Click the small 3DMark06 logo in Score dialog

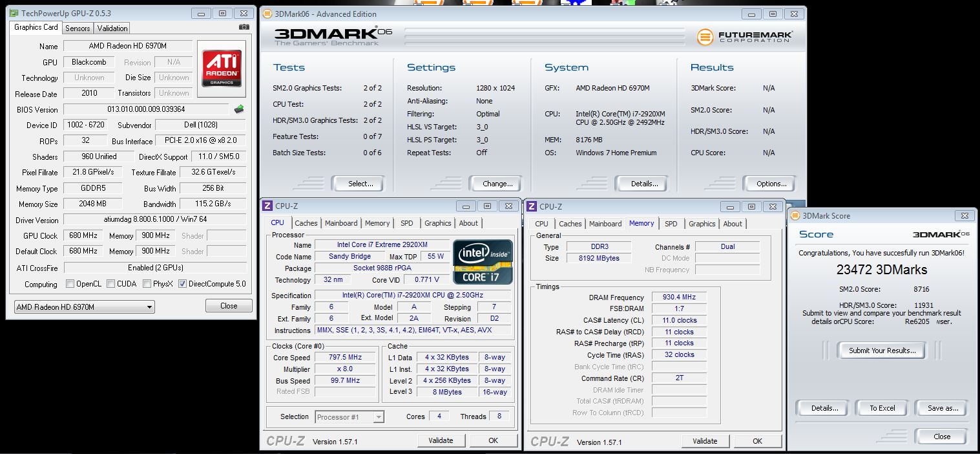point(941,234)
